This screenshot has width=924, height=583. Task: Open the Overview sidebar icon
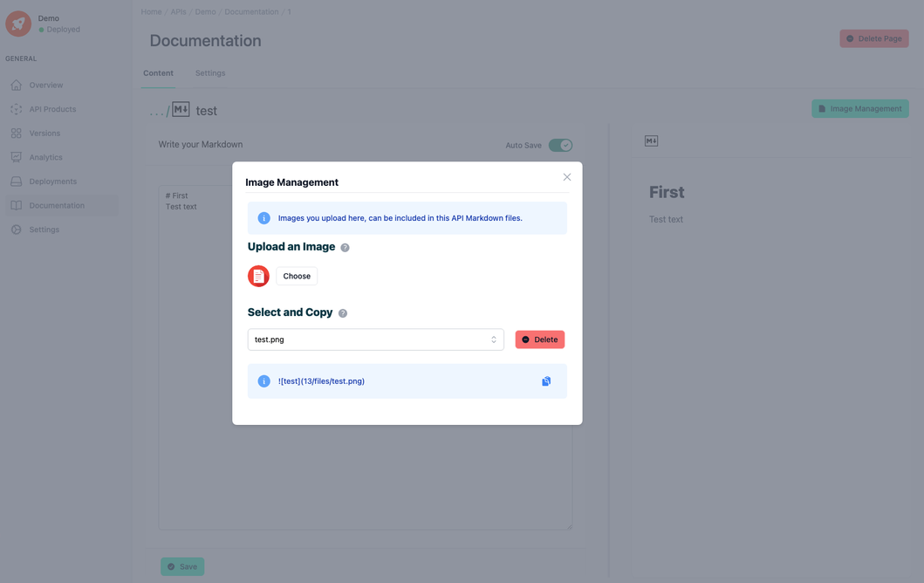click(15, 85)
